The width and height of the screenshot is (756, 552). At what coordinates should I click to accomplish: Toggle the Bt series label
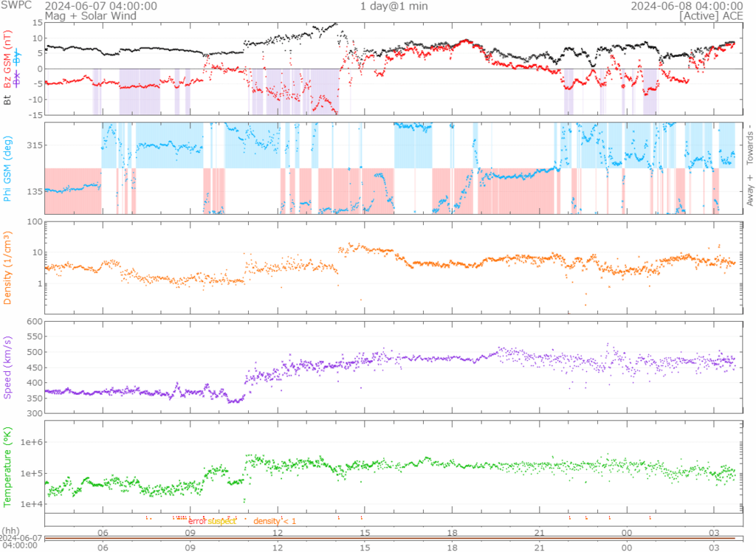click(x=8, y=99)
